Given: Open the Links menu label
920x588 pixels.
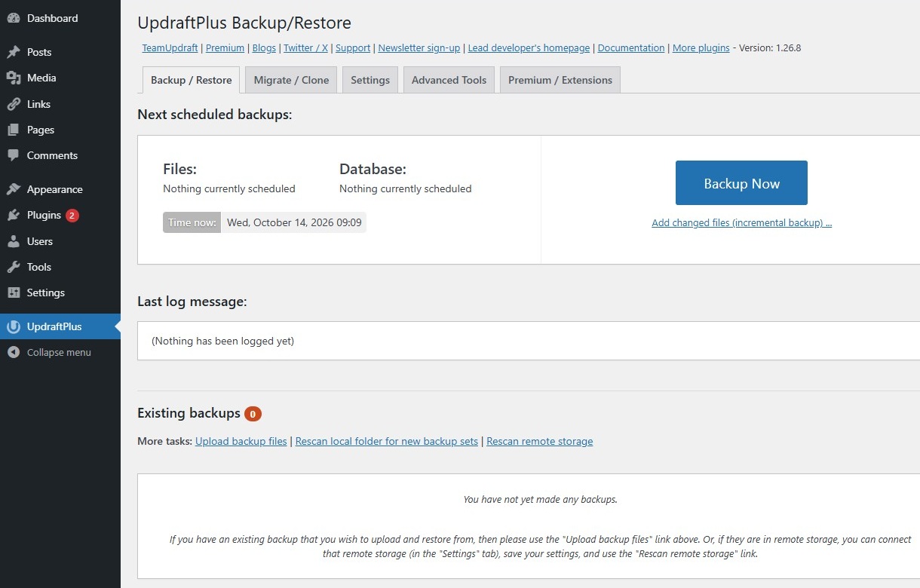Looking at the screenshot, I should click(x=38, y=104).
